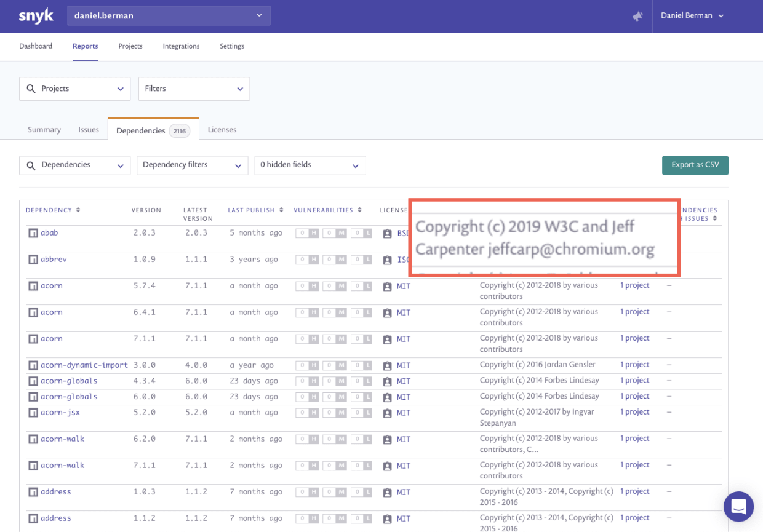Screen dimensions: 763x532
Task: Expand the Projects dropdown
Action: point(75,89)
